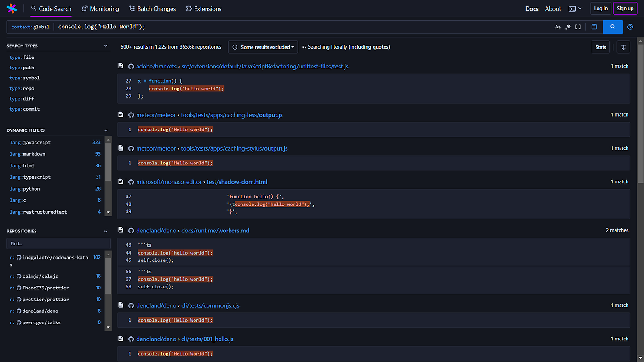Collapse the REPOSITORIES section
The width and height of the screenshot is (644, 362).
point(105,231)
